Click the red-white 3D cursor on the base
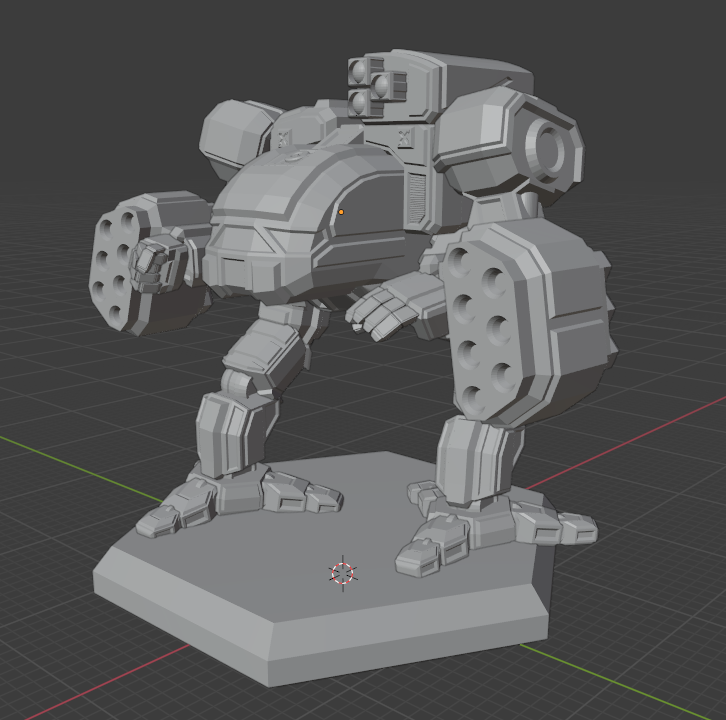Image resolution: width=726 pixels, height=720 pixels. click(x=343, y=573)
